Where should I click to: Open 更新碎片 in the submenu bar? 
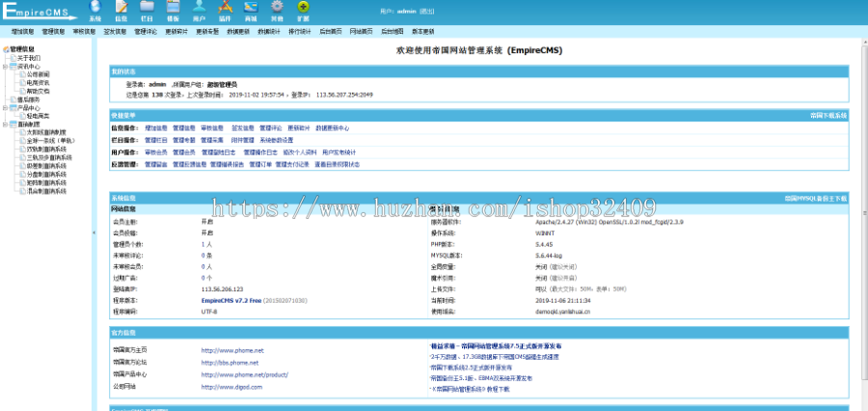coord(176,32)
